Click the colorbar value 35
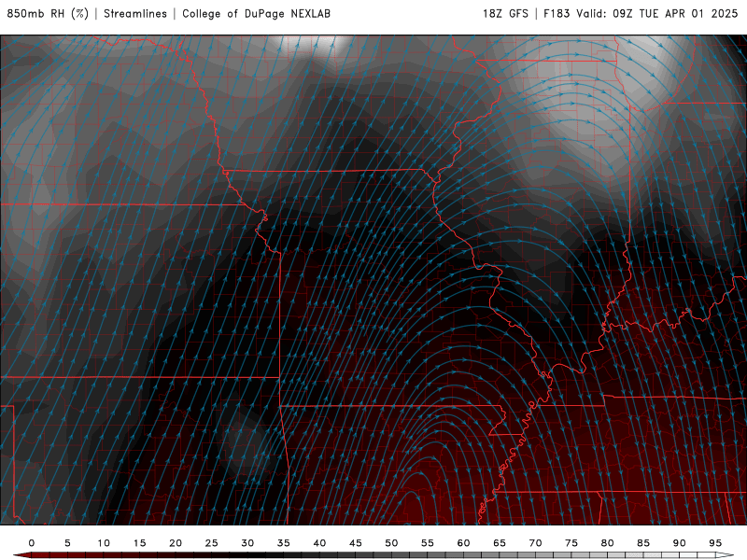 pyautogui.click(x=284, y=543)
